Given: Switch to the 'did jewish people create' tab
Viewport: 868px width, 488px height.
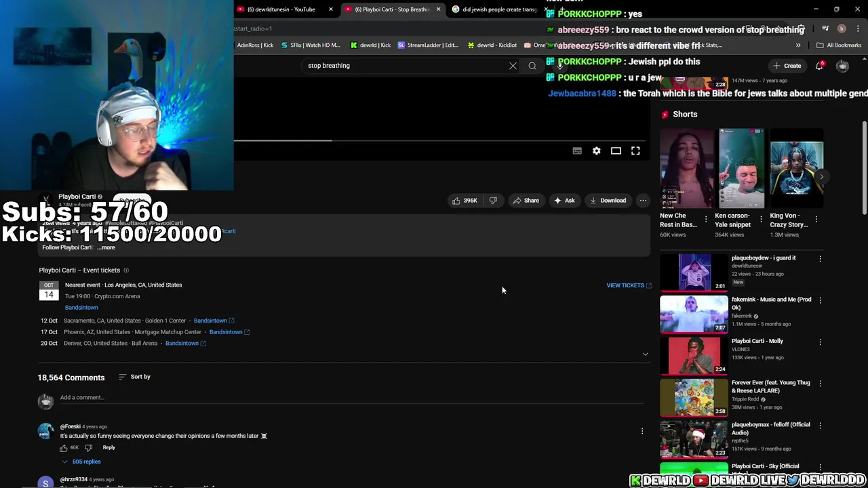Looking at the screenshot, I should tap(498, 9).
